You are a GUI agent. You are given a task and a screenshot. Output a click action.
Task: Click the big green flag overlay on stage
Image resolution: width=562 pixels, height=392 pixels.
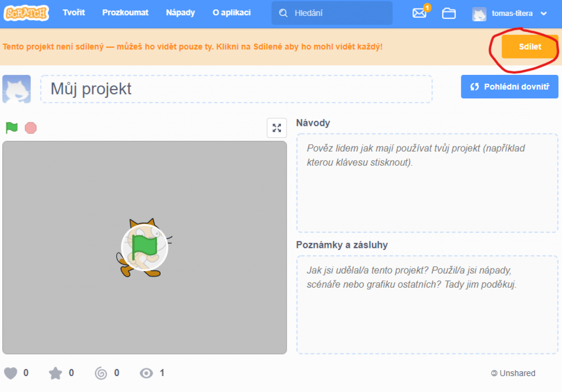[x=144, y=247]
